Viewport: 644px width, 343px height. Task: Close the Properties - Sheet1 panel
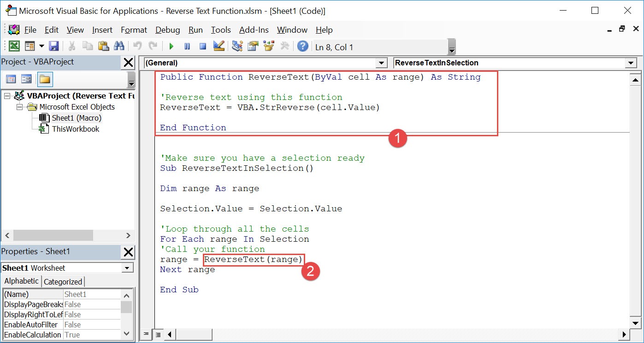tap(128, 252)
